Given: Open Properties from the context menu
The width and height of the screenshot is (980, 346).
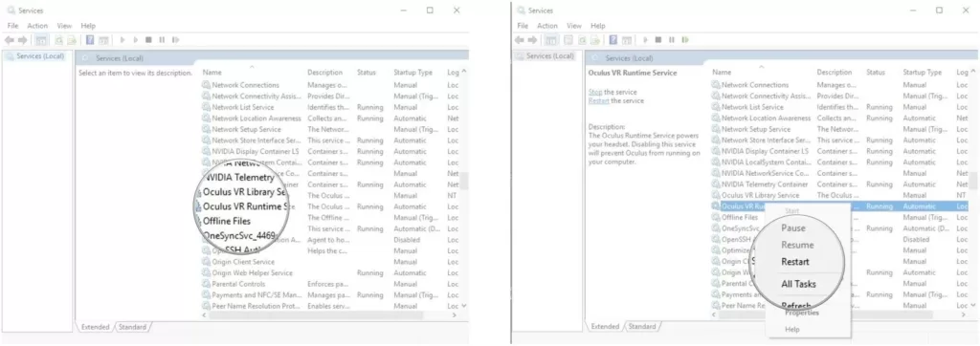Looking at the screenshot, I should [x=802, y=313].
